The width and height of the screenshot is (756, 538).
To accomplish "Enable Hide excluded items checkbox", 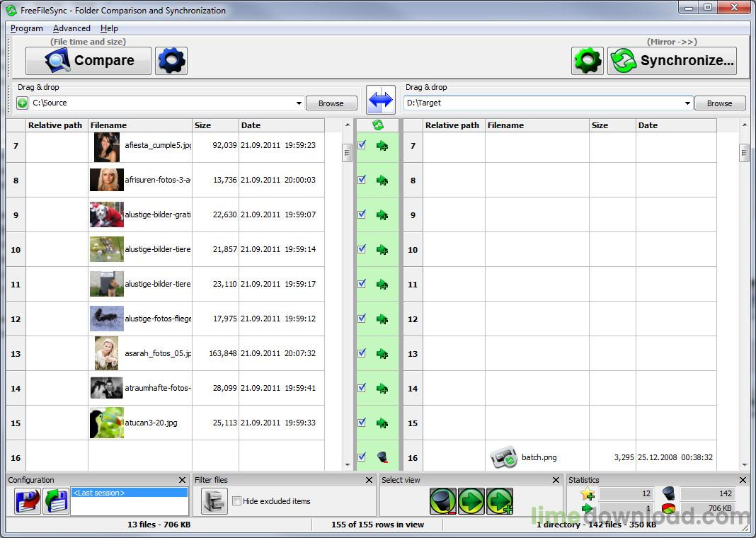I will [237, 501].
